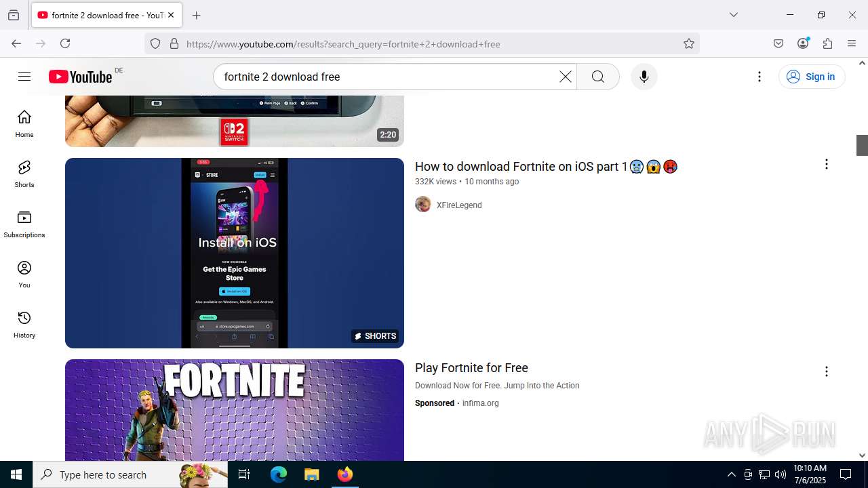Clear the search query with X

(x=565, y=77)
